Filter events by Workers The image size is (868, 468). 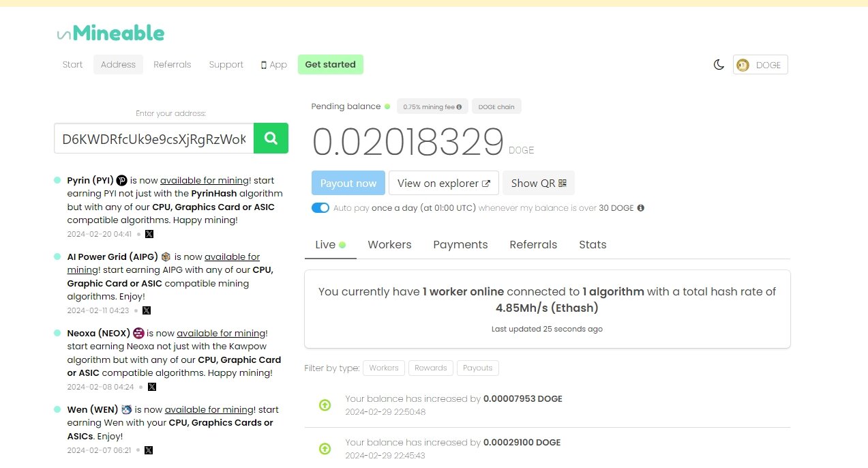coord(384,368)
